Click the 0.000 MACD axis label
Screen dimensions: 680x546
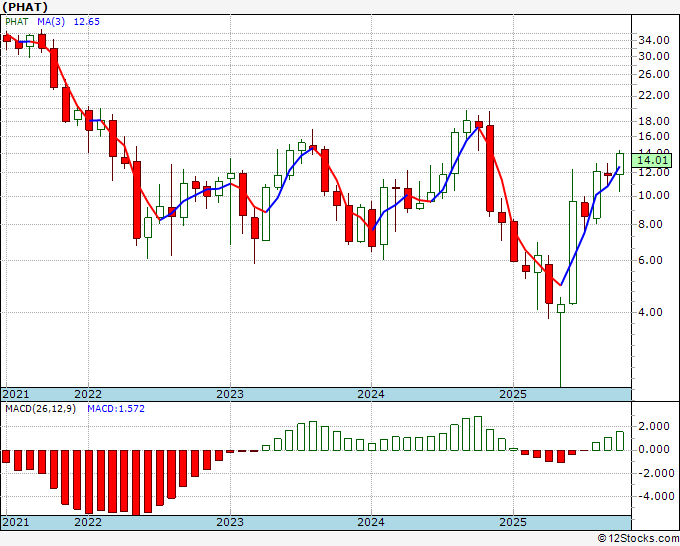pyautogui.click(x=656, y=450)
